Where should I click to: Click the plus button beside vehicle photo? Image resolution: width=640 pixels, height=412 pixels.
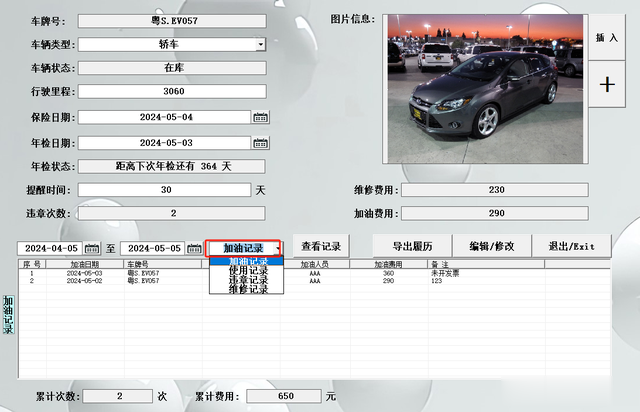607,85
